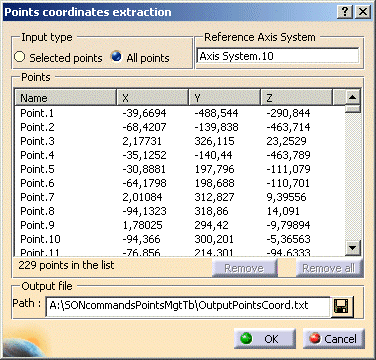376x360 pixels.
Task: Close the Points coordinates extraction dialog
Action: tap(363, 12)
